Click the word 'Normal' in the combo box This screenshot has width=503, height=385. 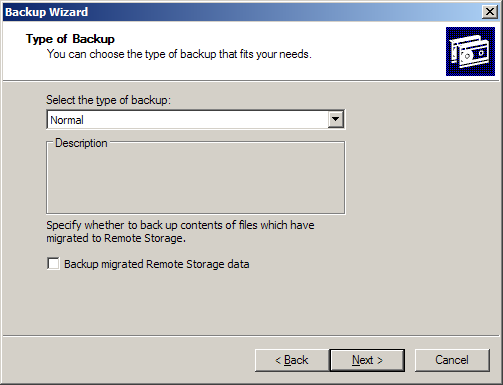(x=67, y=120)
